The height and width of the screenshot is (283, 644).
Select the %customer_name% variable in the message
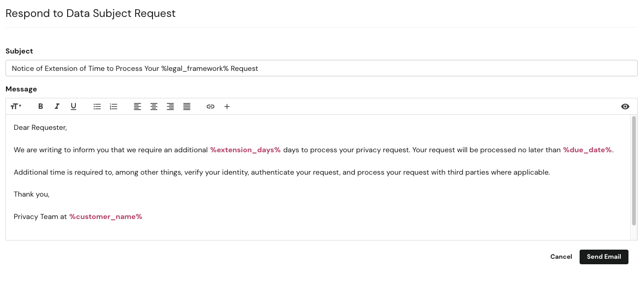tap(106, 216)
